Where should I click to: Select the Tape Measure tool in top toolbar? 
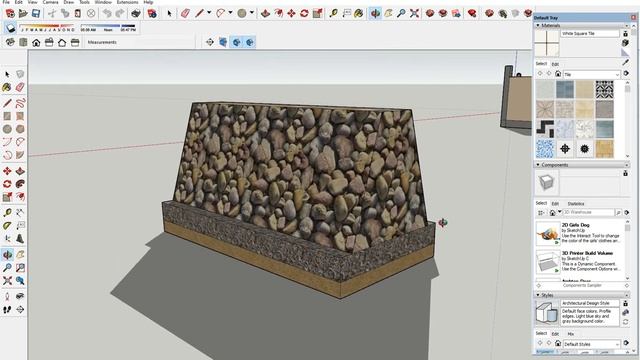[x=333, y=13]
